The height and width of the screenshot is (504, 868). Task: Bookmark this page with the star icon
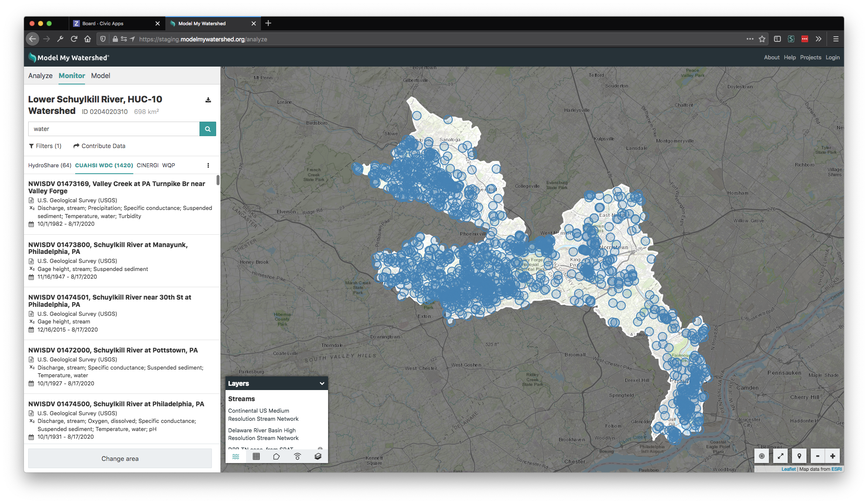pyautogui.click(x=762, y=39)
